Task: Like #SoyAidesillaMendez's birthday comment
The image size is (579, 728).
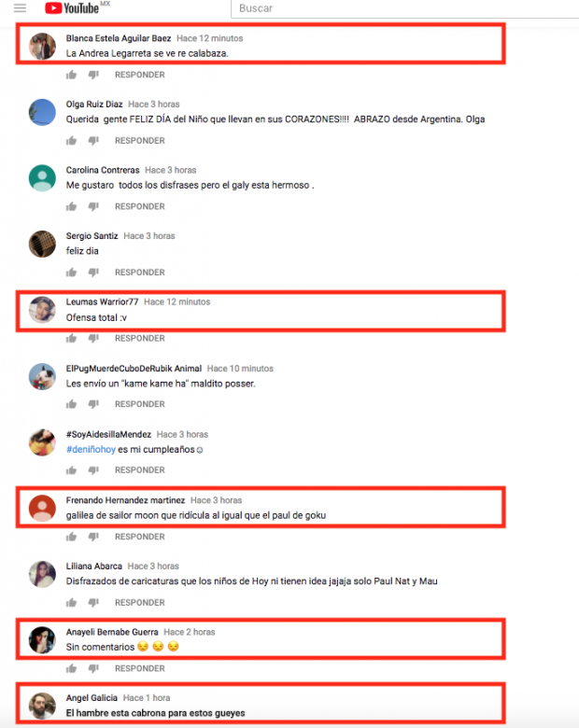Action: [71, 470]
